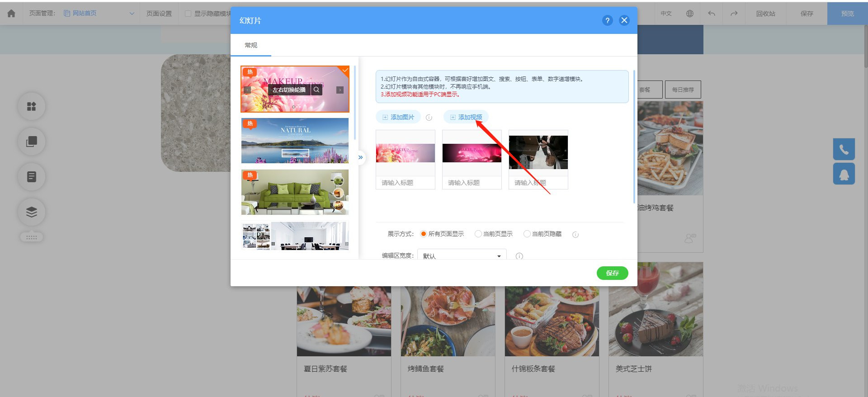Select the meeting room slideshow template
The image size is (868, 397).
(295, 236)
